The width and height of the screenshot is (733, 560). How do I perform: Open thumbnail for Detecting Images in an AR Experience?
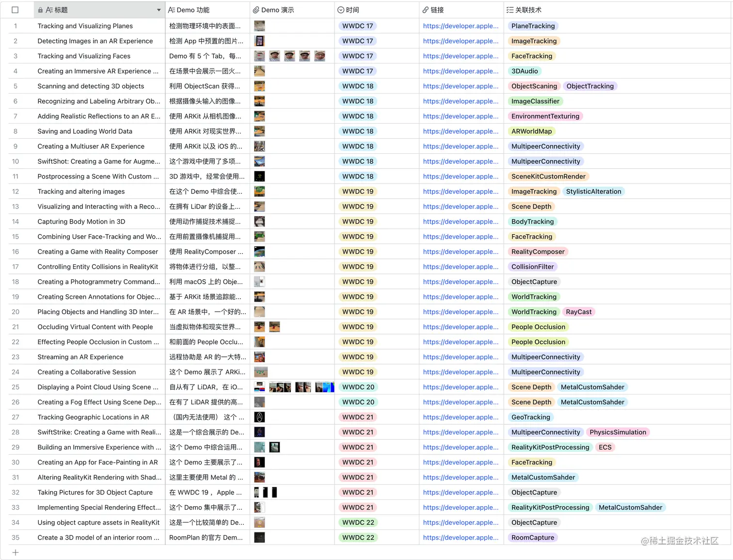[259, 41]
